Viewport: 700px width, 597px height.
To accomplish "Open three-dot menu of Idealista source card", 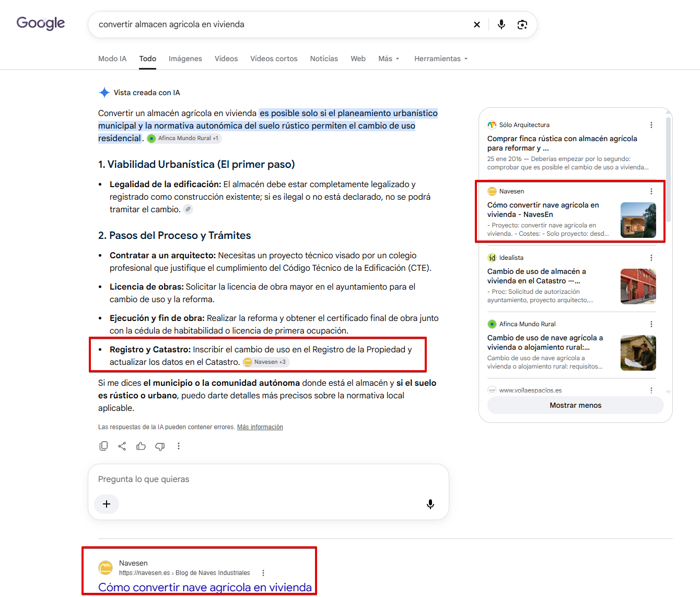I will [x=651, y=258].
